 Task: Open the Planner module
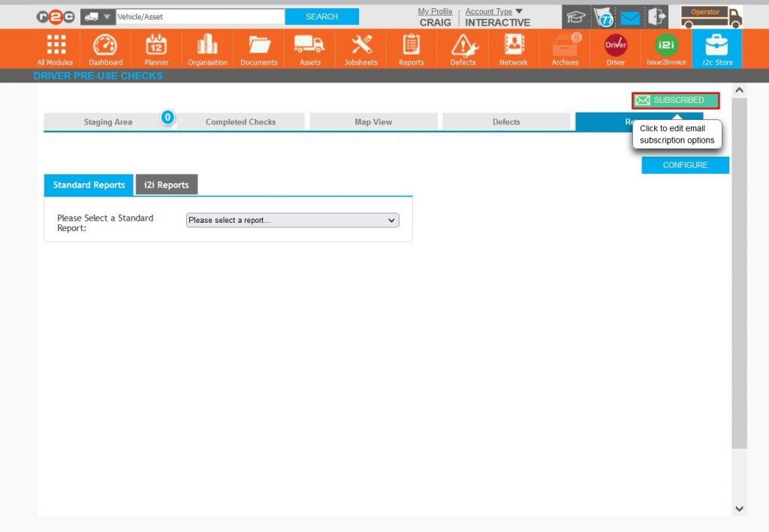[155, 48]
